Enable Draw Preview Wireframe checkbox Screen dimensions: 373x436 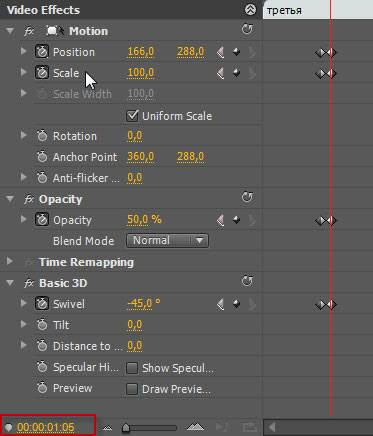tap(132, 389)
